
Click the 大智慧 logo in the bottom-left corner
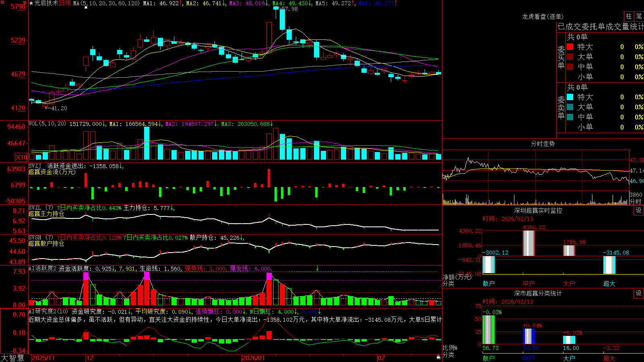pos(12,358)
